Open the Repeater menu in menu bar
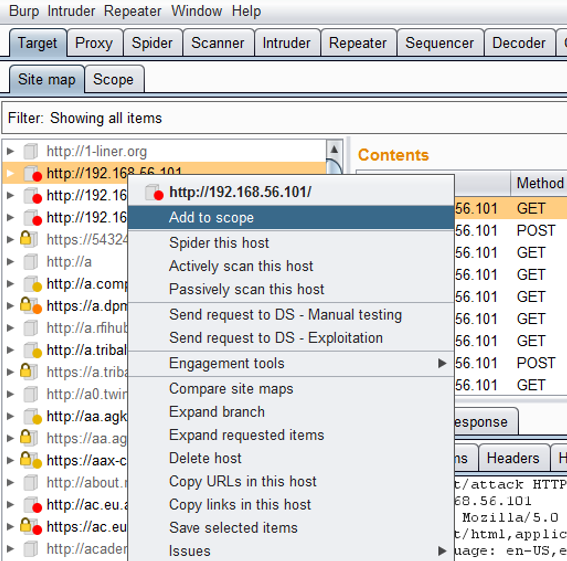 pyautogui.click(x=132, y=11)
